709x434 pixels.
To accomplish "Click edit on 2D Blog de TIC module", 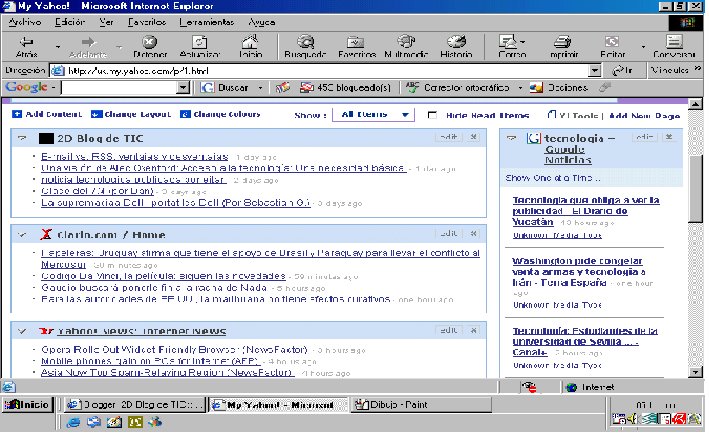I will coord(449,137).
